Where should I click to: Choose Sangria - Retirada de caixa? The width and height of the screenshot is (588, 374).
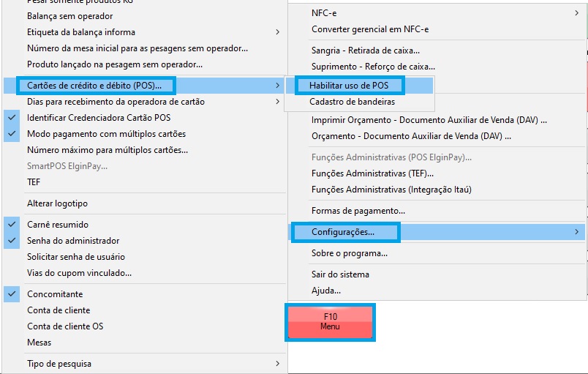click(x=365, y=51)
